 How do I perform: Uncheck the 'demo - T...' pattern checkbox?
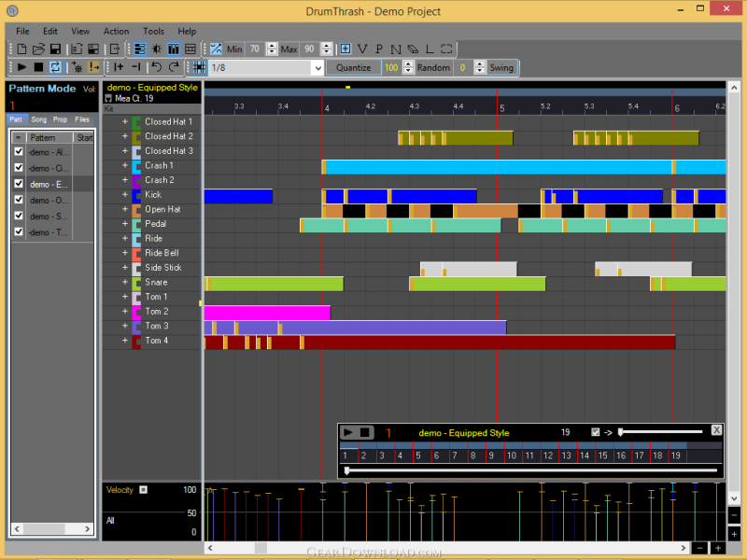pyautogui.click(x=19, y=231)
